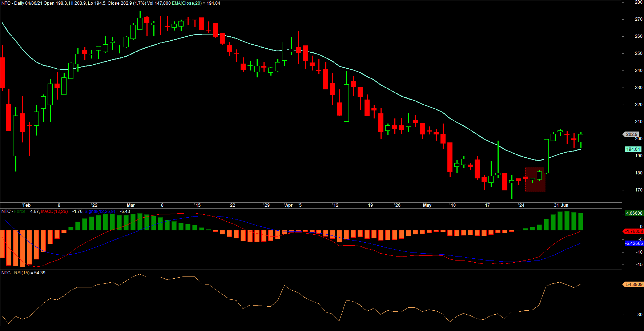Click the Feb label on date axis
The width and height of the screenshot is (644, 331).
[x=27, y=205]
